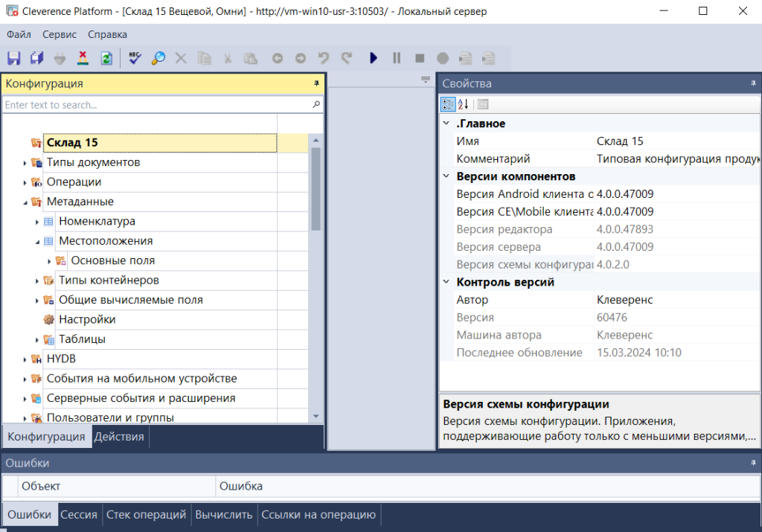Screen dimensions: 762x532
Task: Click the magnifying glass search toolbar icon
Action: point(158,58)
